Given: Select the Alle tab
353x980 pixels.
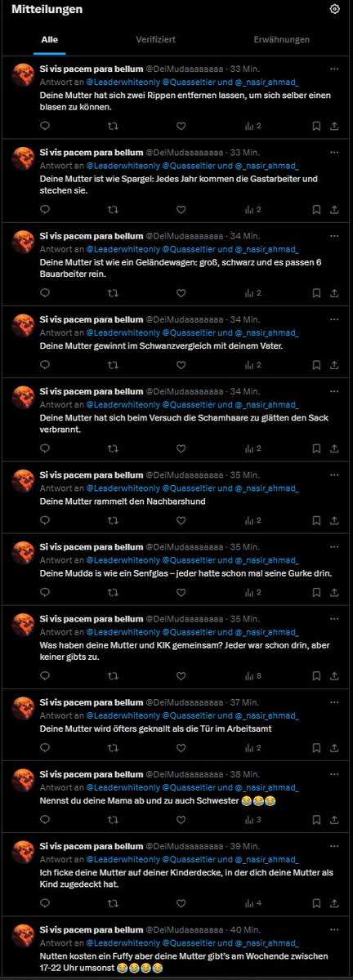Looking at the screenshot, I should (50, 39).
